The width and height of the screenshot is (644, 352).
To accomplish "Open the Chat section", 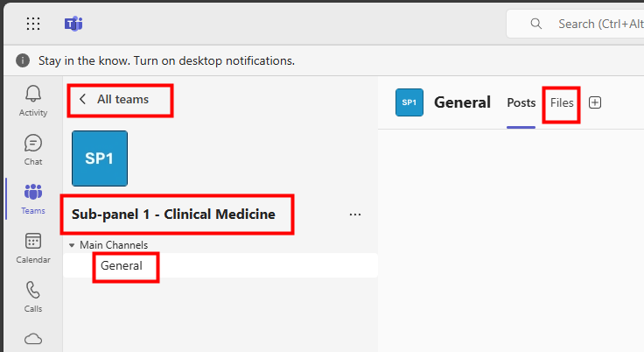I will (x=33, y=149).
